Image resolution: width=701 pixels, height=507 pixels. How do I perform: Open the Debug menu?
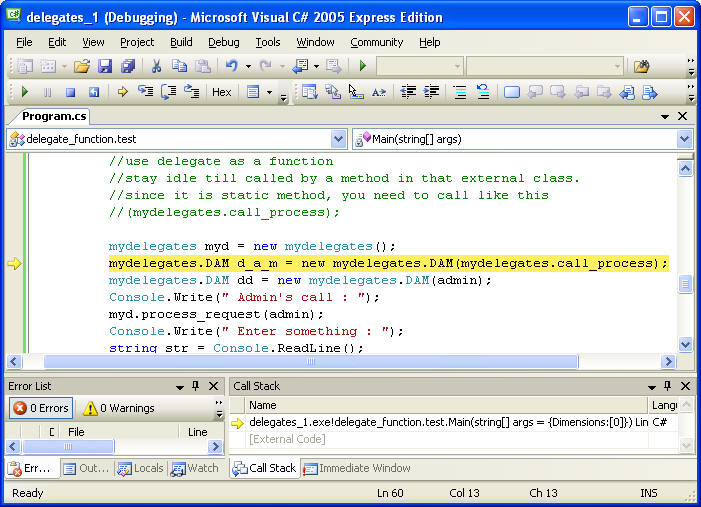(223, 42)
